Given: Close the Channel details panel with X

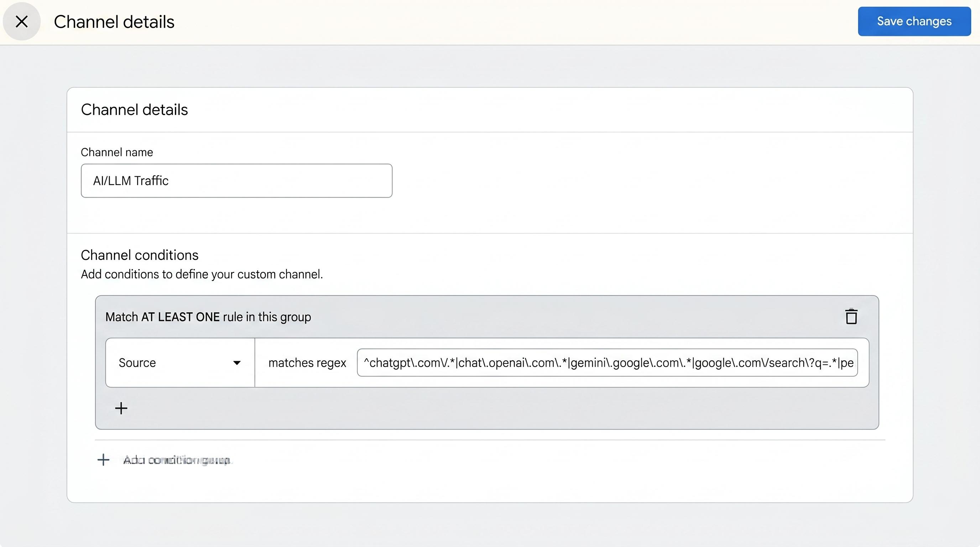Looking at the screenshot, I should [22, 22].
